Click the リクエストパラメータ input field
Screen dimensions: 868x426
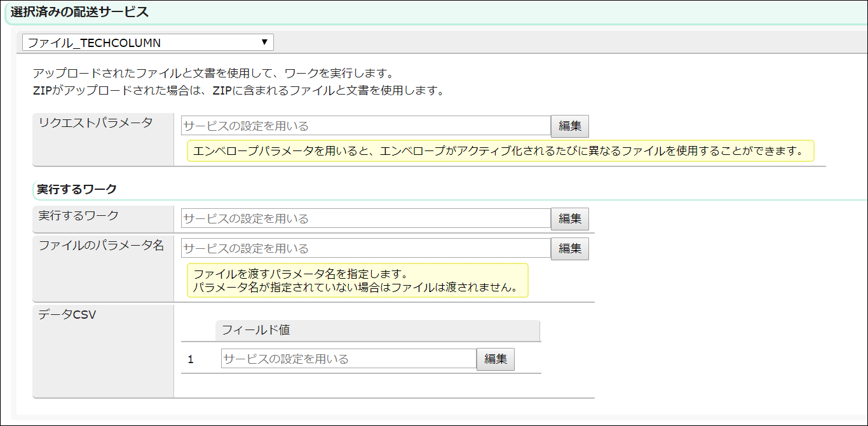click(x=365, y=126)
